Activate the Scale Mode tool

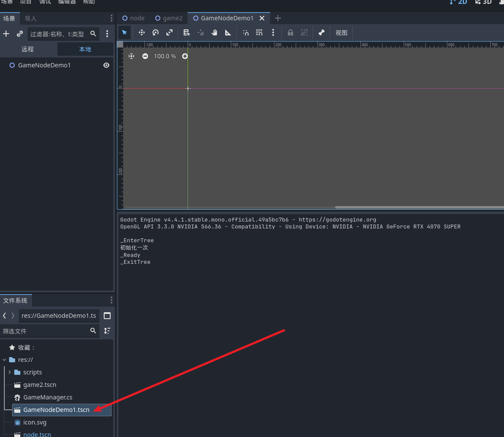(x=169, y=32)
